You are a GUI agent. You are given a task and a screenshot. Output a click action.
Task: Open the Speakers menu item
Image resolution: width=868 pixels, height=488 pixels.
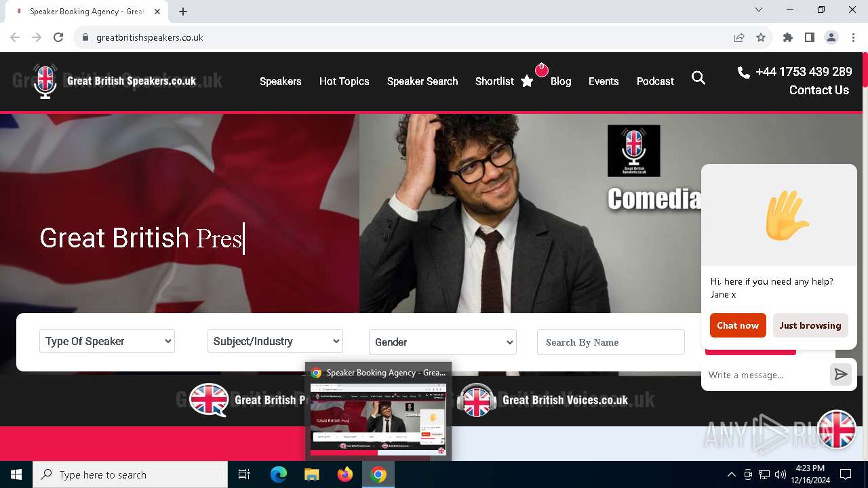pyautogui.click(x=281, y=81)
